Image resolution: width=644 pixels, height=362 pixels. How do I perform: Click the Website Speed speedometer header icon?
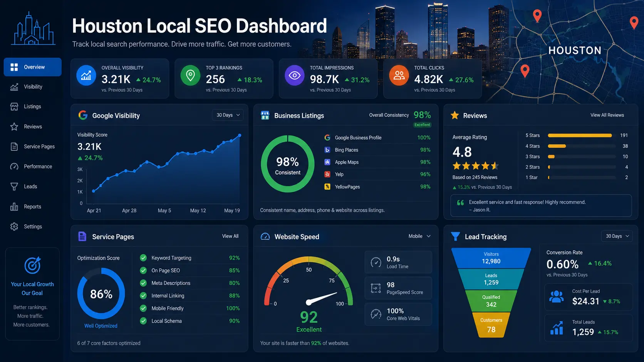[x=265, y=237]
